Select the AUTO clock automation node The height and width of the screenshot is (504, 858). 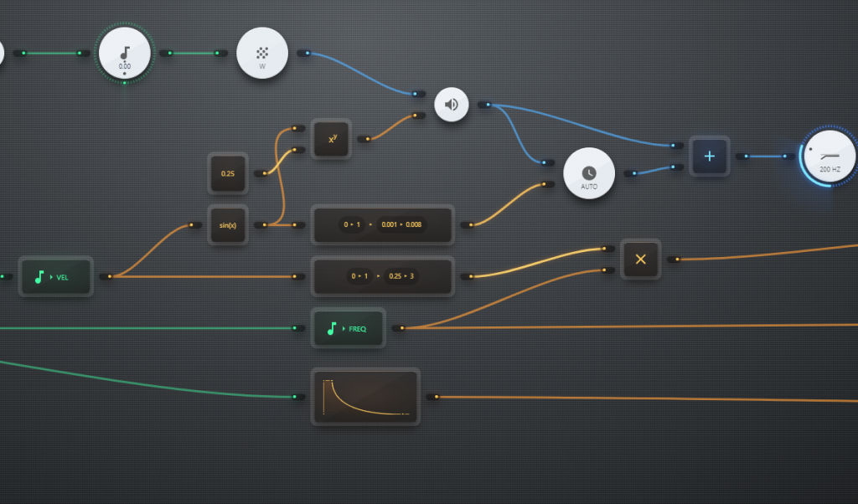(589, 172)
